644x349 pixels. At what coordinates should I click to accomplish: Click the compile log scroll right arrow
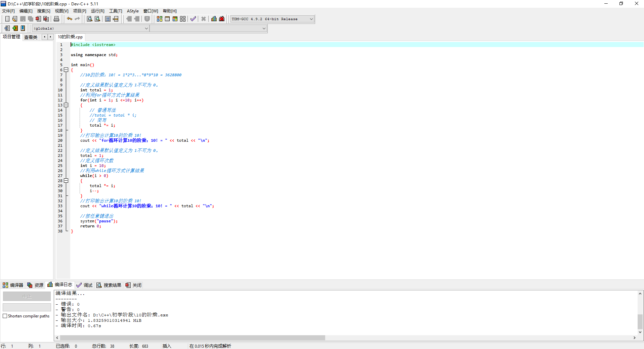[634, 338]
